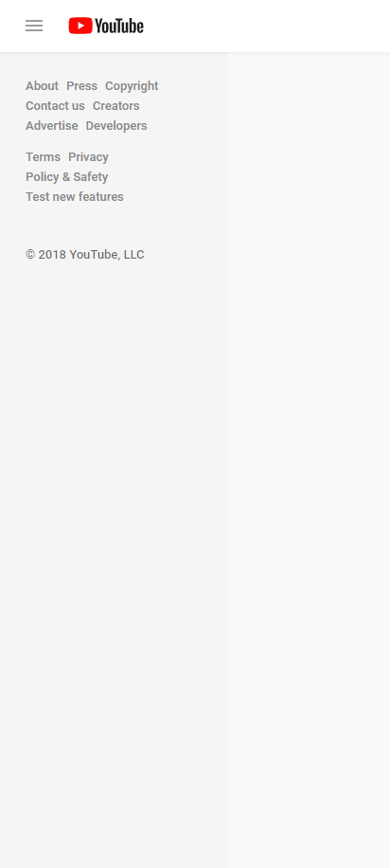This screenshot has width=390, height=868.
Task: Open the Copyright link
Action: (x=132, y=86)
